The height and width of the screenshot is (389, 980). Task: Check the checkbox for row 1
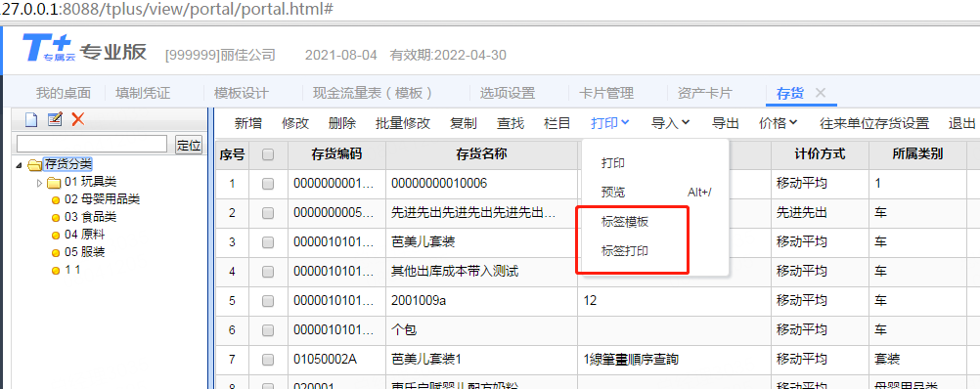[268, 184]
